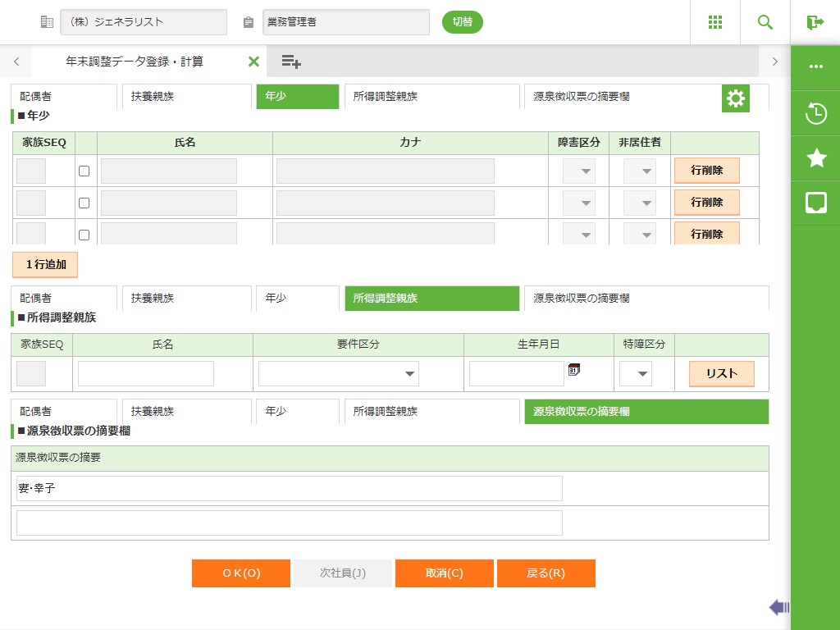Open the 特障区分 dropdown
The image size is (840, 630).
coord(635,374)
